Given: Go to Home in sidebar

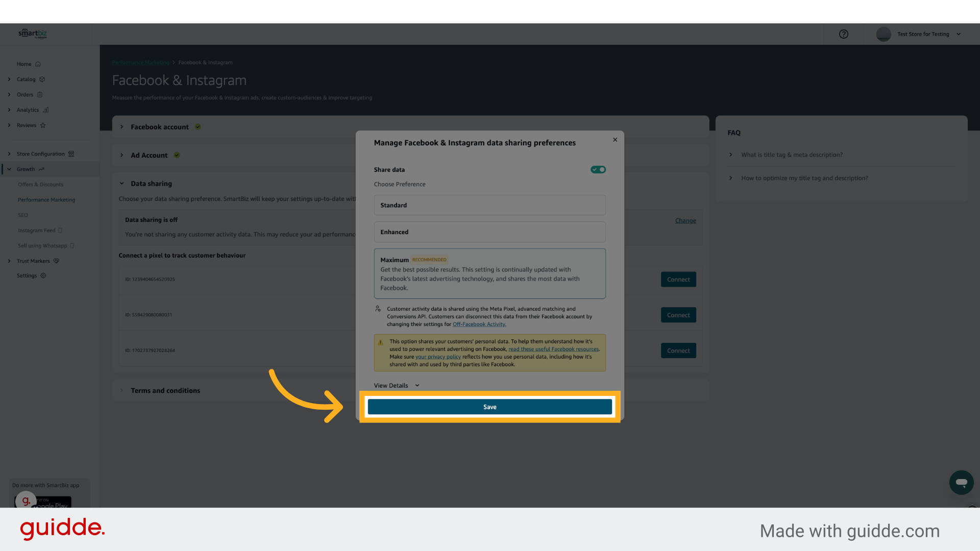Looking at the screenshot, I should coord(24,64).
